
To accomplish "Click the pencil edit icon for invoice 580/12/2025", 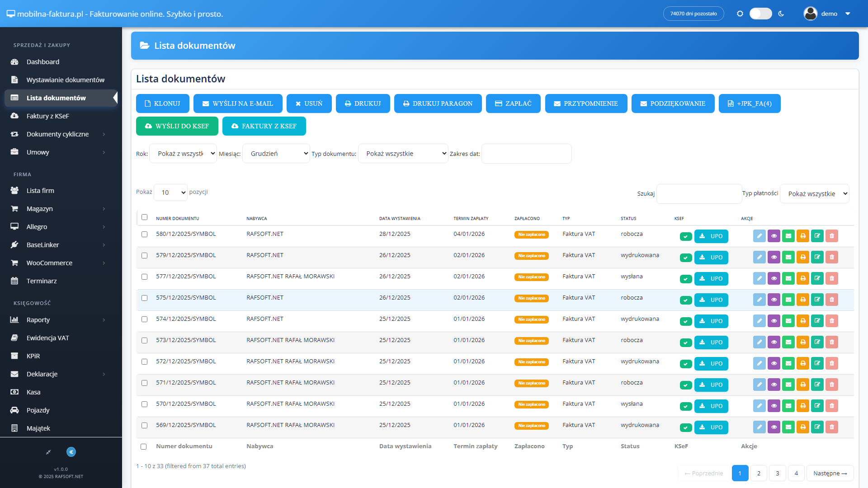I will (x=759, y=236).
